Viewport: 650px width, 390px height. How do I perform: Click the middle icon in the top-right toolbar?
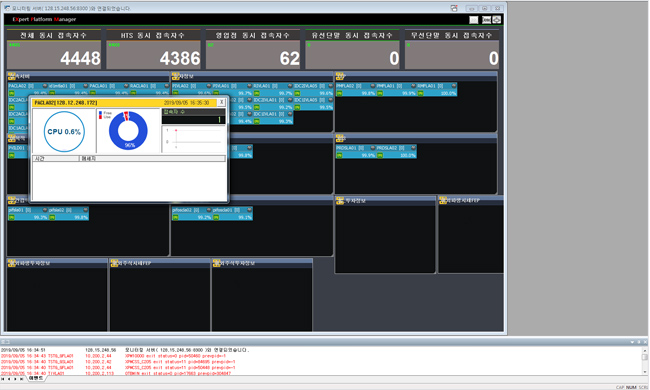click(486, 20)
